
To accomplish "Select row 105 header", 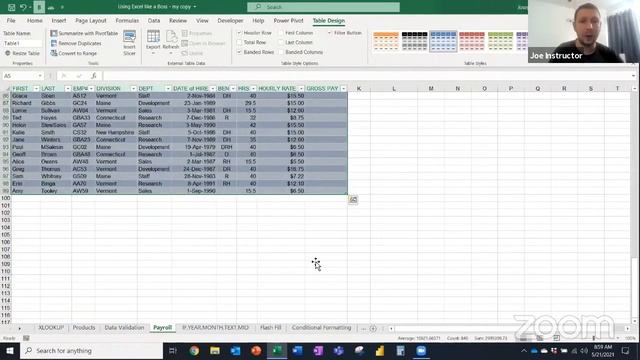I will click(x=5, y=235).
